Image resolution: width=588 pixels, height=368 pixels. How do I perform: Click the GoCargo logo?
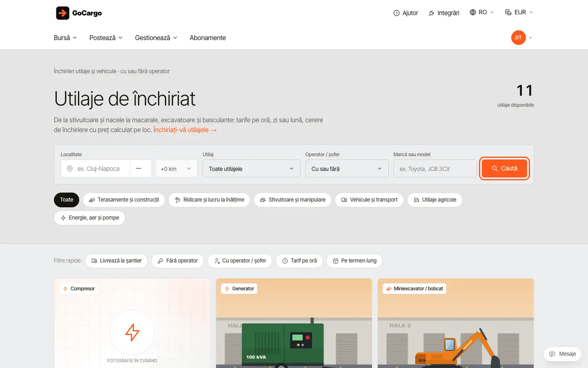[x=79, y=13]
